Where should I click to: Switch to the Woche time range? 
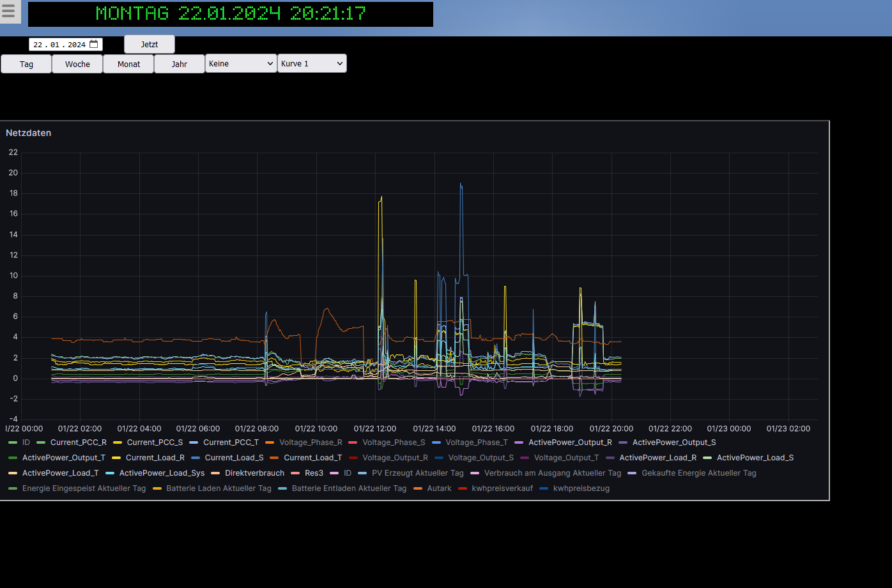(x=77, y=64)
